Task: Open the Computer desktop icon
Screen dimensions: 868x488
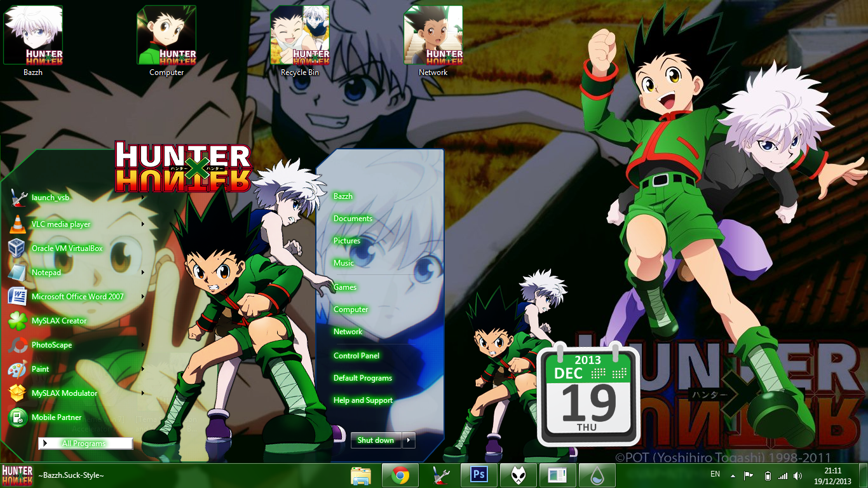Action: (x=166, y=41)
